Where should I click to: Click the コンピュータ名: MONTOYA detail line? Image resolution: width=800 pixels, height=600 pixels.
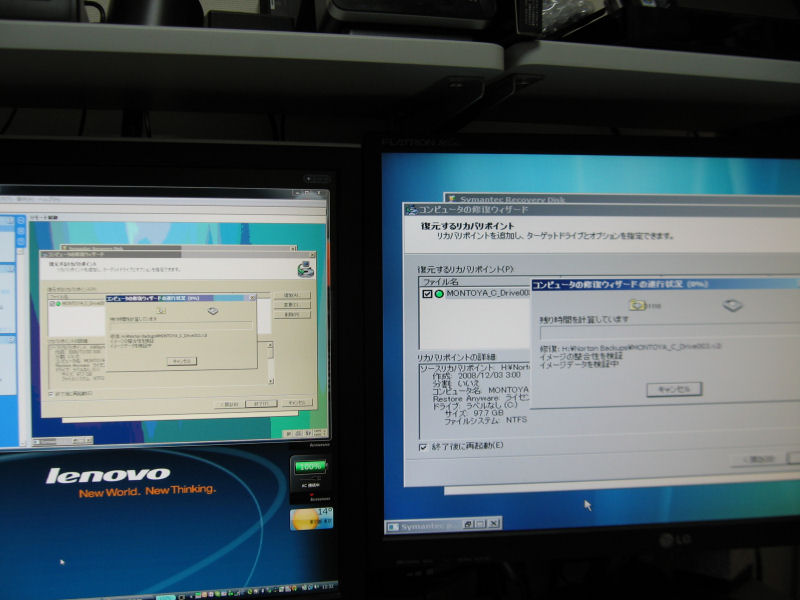[480, 390]
